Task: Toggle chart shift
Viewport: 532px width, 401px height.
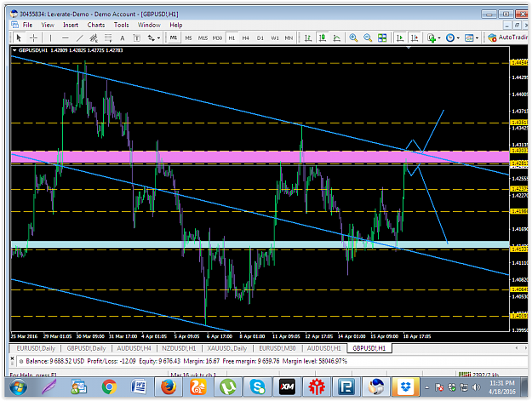Action: coord(415,38)
